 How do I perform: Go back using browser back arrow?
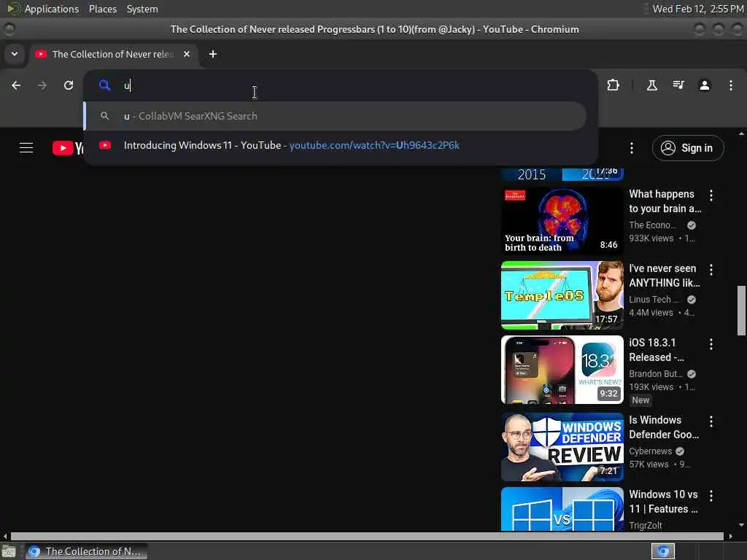click(x=16, y=85)
